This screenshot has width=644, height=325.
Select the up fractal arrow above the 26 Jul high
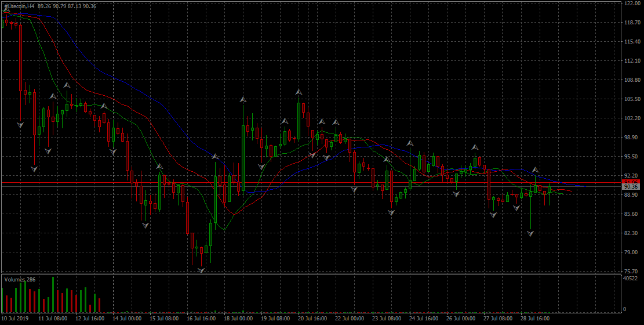(x=475, y=147)
